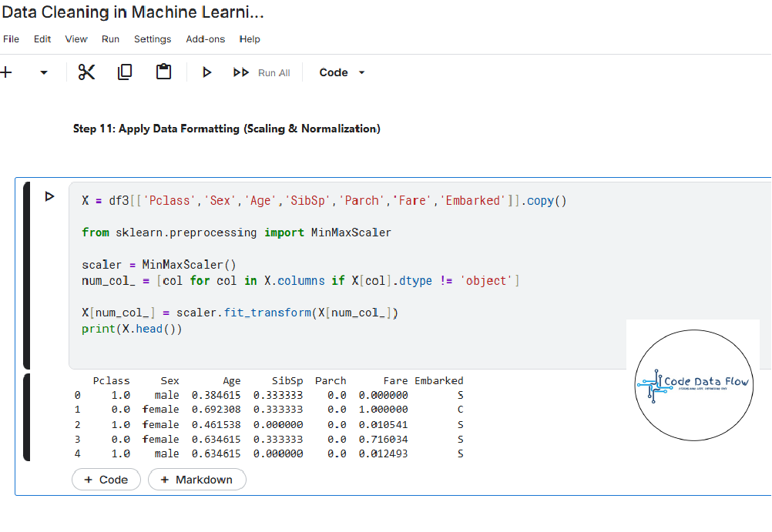
Task: Run the current cell from the toolbar
Action: [206, 72]
